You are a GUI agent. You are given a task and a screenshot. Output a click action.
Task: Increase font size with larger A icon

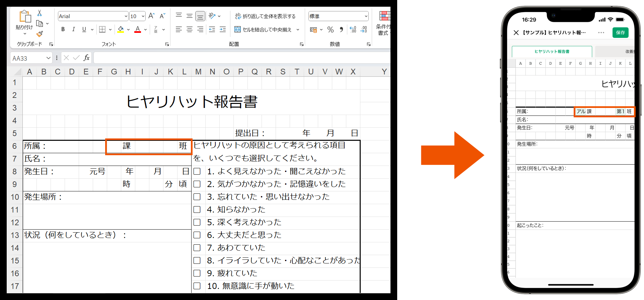(151, 16)
